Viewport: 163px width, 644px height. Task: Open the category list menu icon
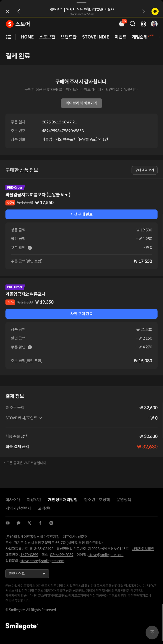pos(8,37)
